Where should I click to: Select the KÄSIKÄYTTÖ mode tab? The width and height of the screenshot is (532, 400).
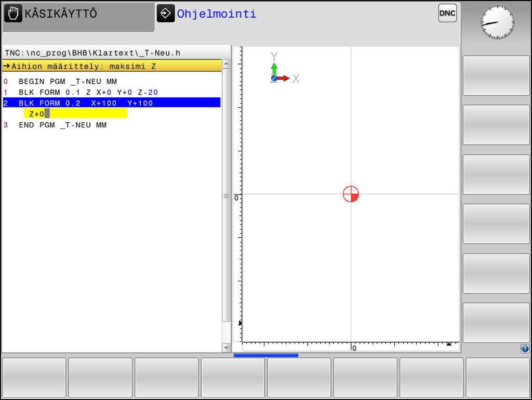coord(79,17)
